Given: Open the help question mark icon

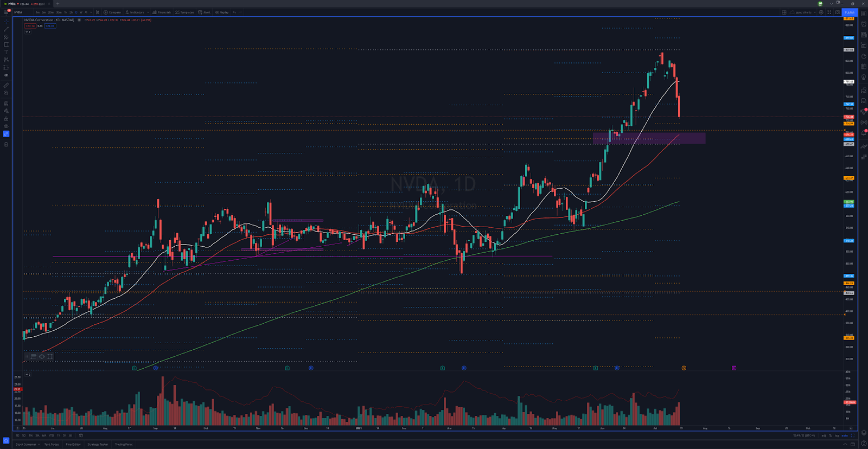Looking at the screenshot, I should tap(864, 443).
